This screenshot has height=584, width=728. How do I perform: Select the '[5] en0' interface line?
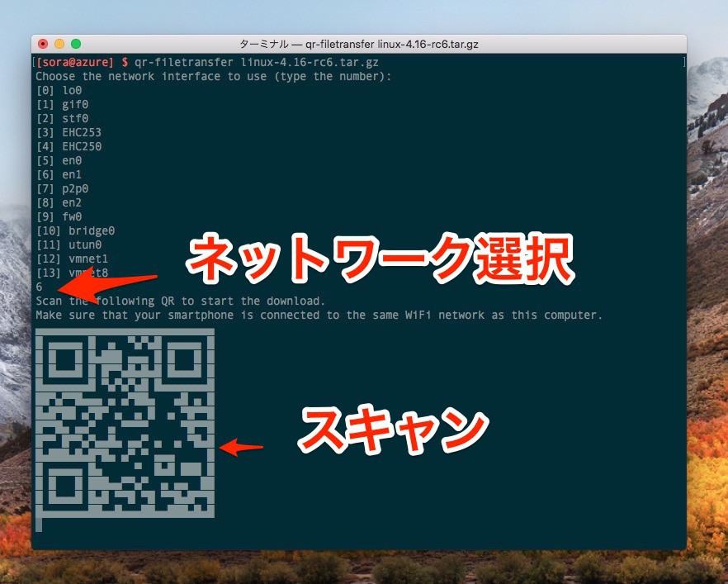[x=59, y=161]
